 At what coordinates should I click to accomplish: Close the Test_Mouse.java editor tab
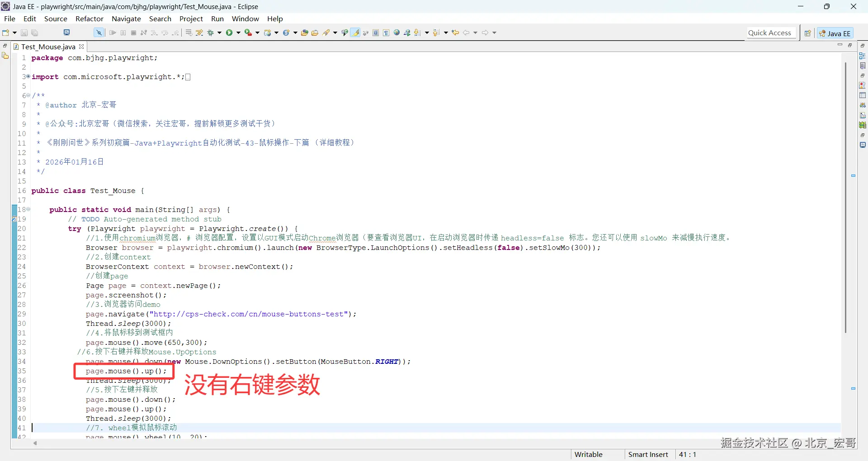tap(81, 46)
